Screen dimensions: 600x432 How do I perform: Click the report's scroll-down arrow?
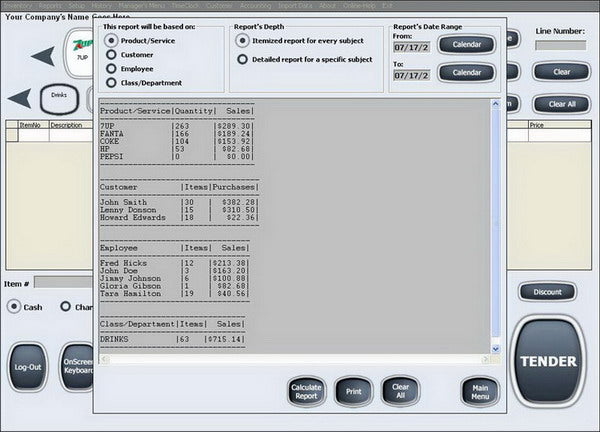click(496, 349)
